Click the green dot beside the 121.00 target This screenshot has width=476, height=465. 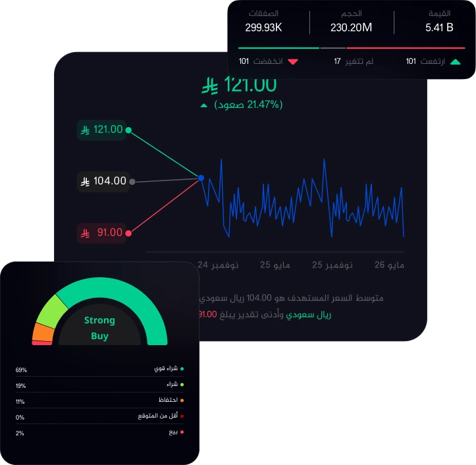click(x=128, y=130)
